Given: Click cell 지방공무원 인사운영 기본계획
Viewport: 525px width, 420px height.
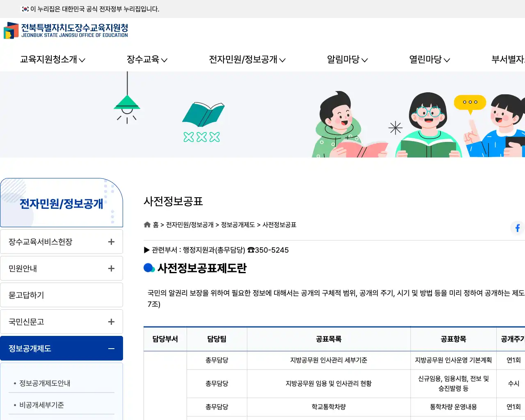Looking at the screenshot, I should click(x=453, y=360).
